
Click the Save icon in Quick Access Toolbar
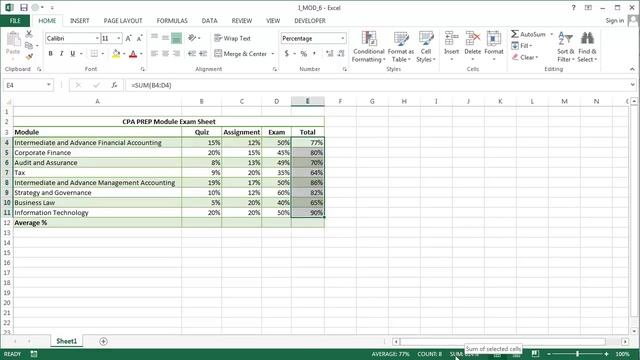pos(24,7)
